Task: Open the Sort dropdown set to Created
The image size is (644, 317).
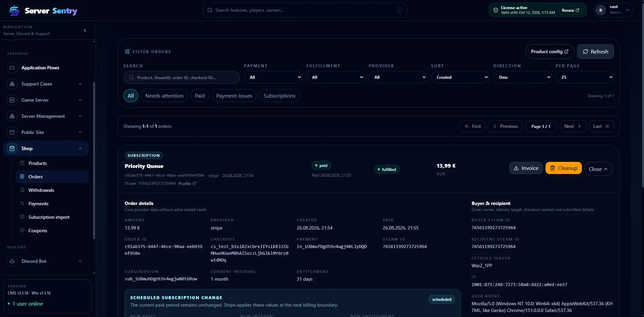Action: (460, 77)
